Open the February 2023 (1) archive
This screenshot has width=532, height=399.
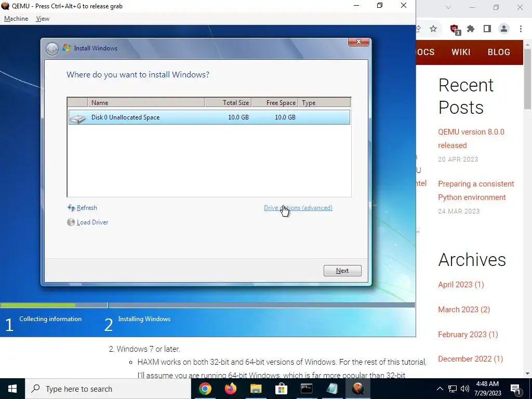(468, 334)
